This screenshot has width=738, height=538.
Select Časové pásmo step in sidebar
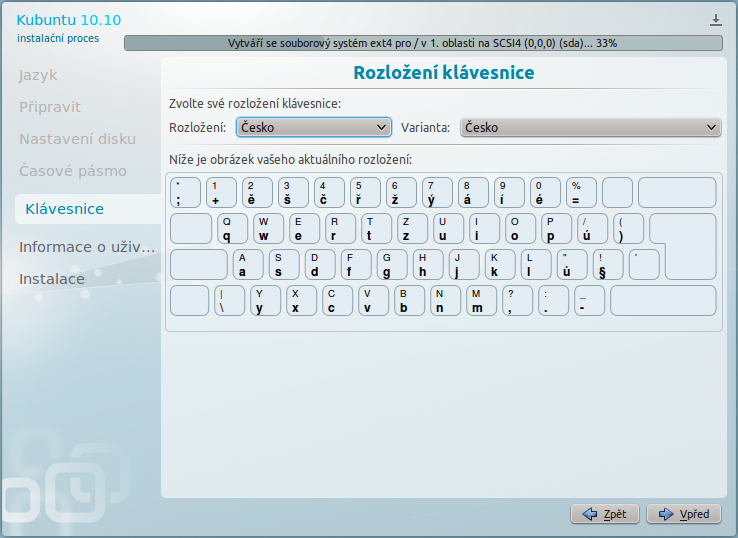(x=73, y=171)
